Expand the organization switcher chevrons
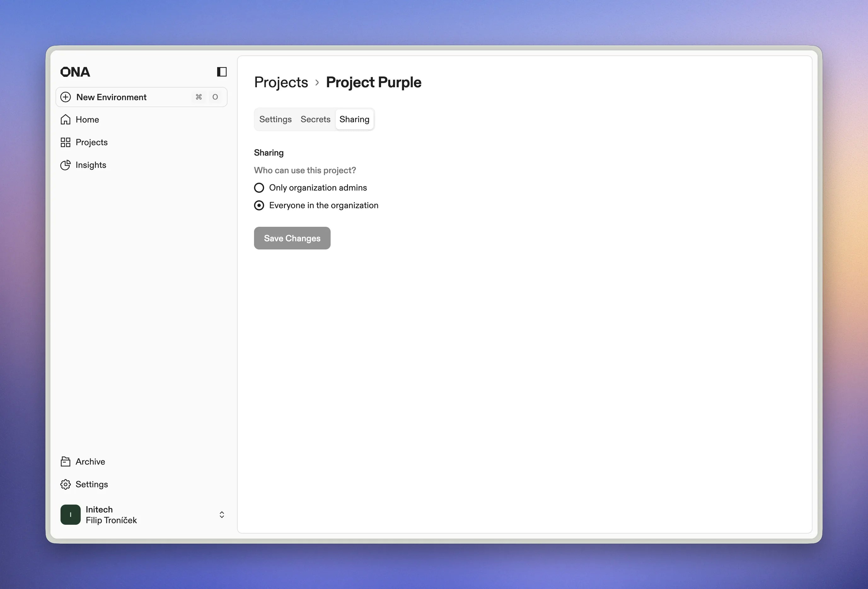Image resolution: width=868 pixels, height=589 pixels. [x=222, y=515]
